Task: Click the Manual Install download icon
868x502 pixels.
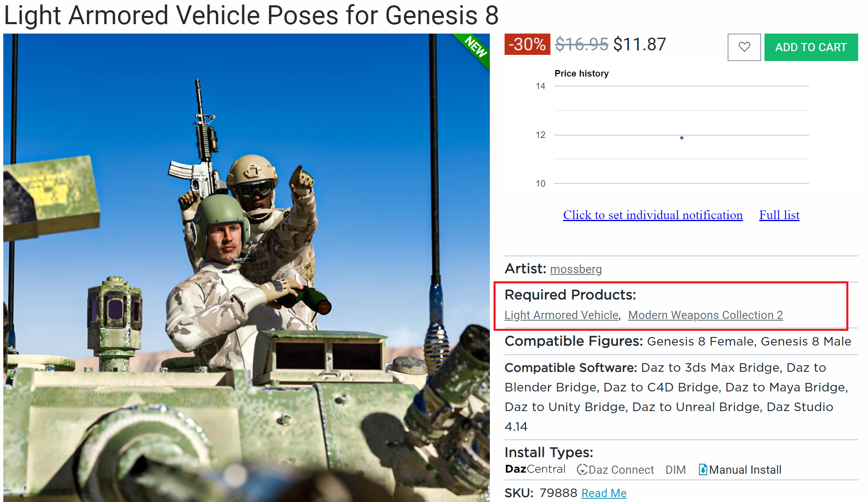Action: pyautogui.click(x=703, y=470)
